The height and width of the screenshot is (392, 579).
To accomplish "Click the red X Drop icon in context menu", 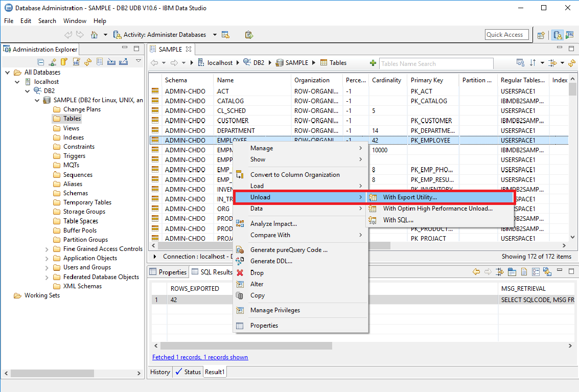I will [x=240, y=273].
